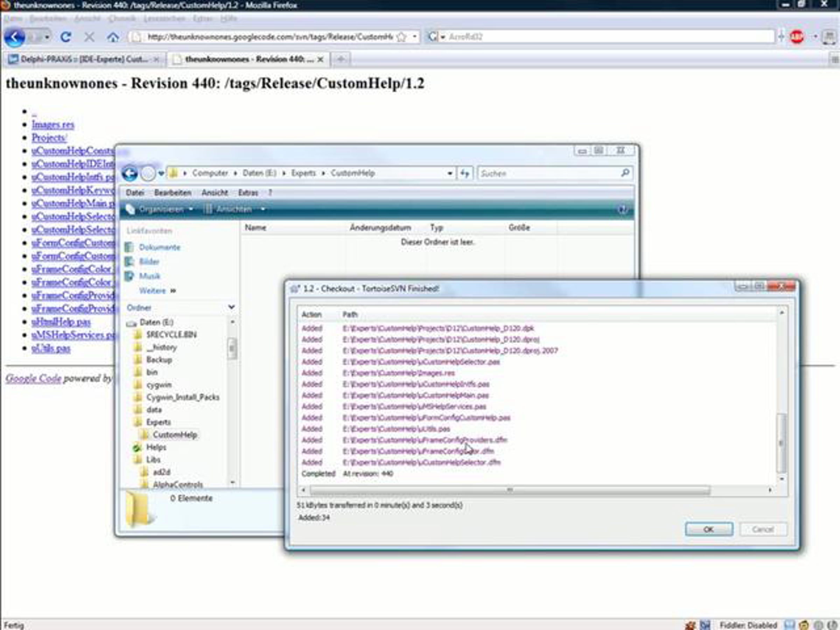840x630 pixels.
Task: Open Explorer help question mark icon
Action: tap(622, 209)
